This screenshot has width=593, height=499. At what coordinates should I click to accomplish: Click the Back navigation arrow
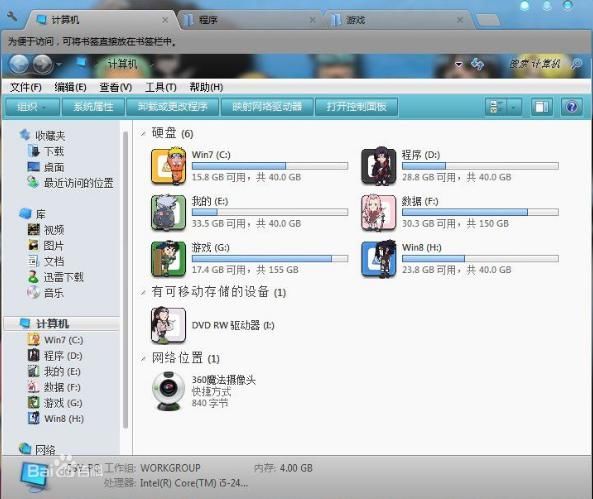19,64
